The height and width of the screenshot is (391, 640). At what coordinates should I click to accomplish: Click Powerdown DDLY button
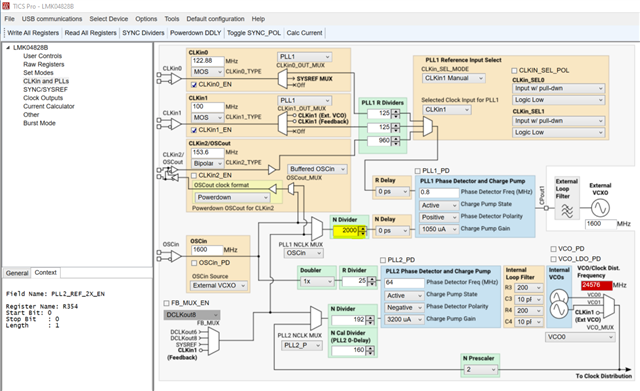click(196, 33)
